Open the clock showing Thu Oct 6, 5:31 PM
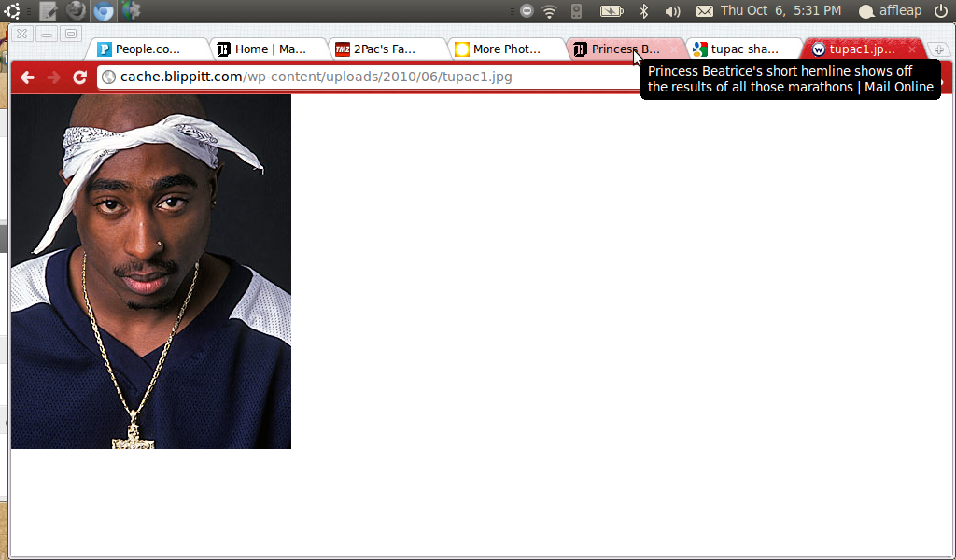Screen dimensions: 956x560 781,10
